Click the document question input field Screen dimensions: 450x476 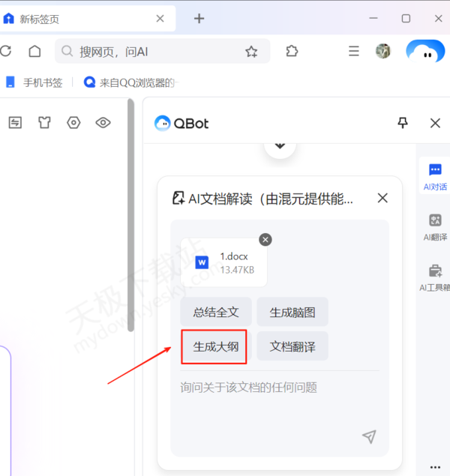277,388
